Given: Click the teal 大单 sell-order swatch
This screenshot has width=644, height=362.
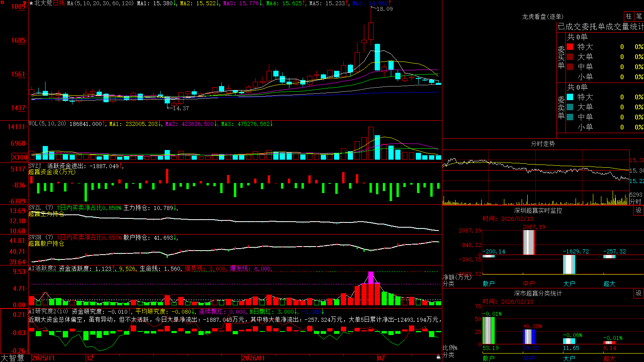Looking at the screenshot, I should click(x=570, y=107).
